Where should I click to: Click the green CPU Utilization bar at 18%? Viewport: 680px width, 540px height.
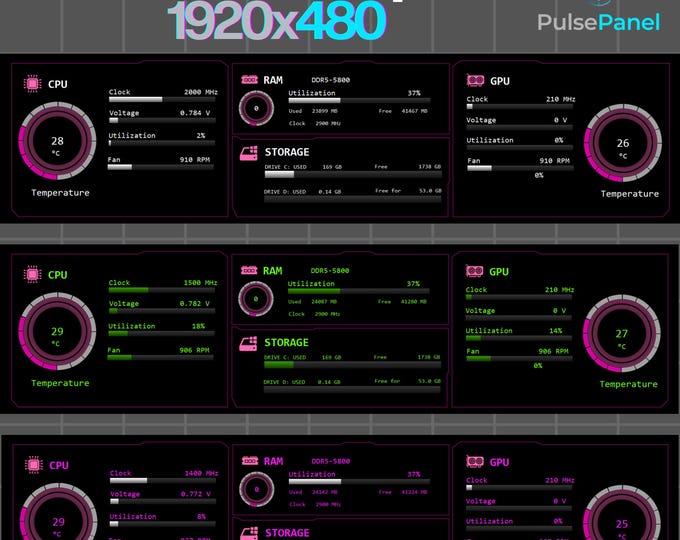coord(161,333)
